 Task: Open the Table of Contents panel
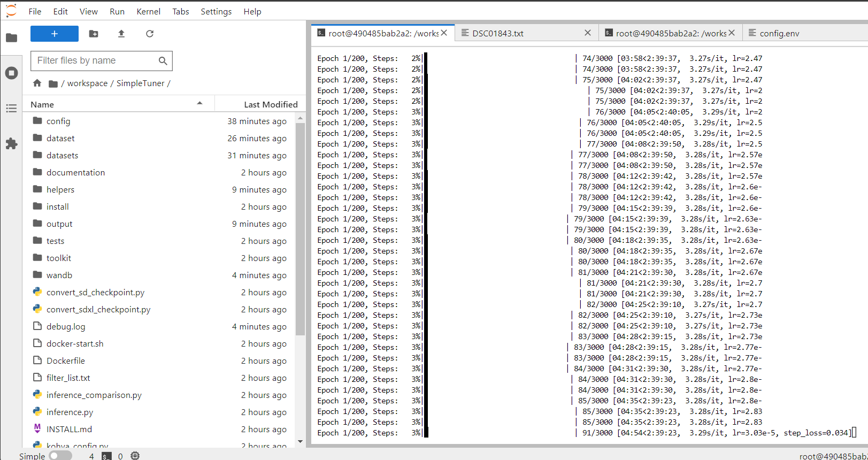click(x=11, y=109)
